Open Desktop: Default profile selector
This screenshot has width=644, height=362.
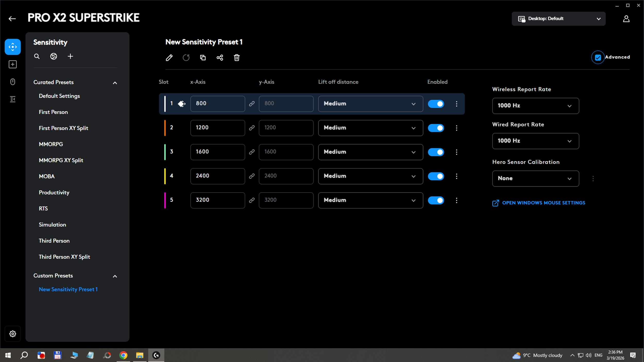(558, 19)
